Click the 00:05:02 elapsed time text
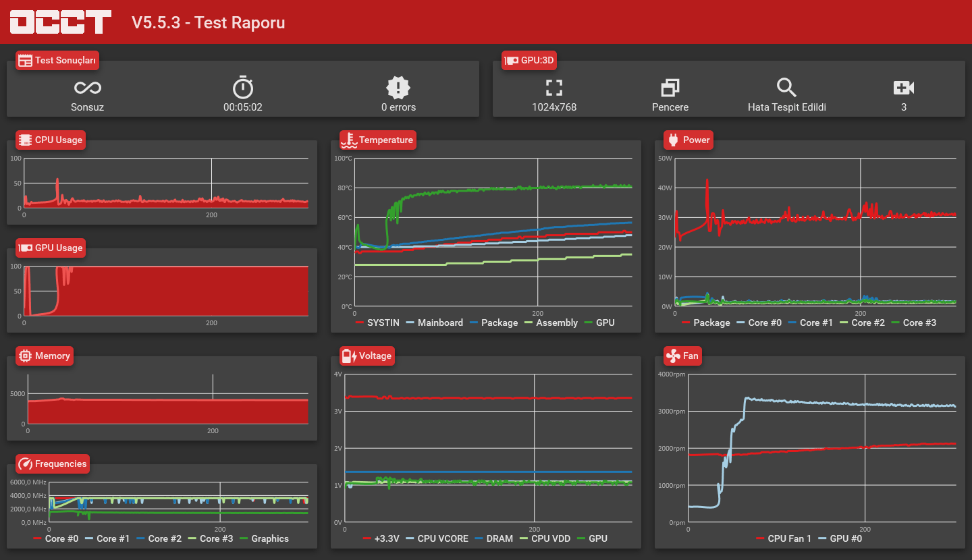This screenshot has height=560, width=972. point(243,107)
